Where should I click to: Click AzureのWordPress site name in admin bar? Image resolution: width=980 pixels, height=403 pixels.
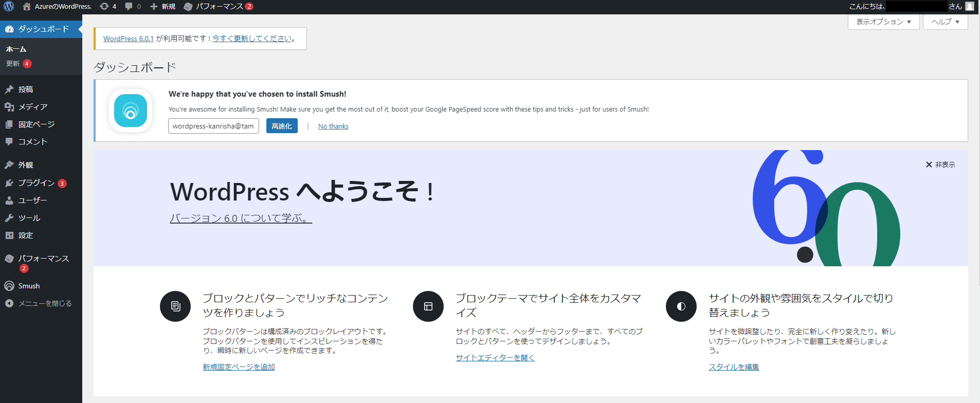[x=63, y=7]
